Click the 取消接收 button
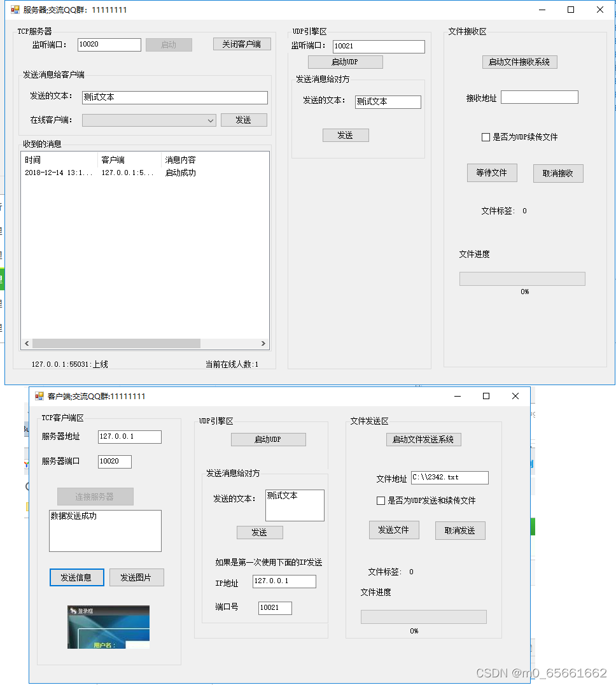 pos(558,173)
